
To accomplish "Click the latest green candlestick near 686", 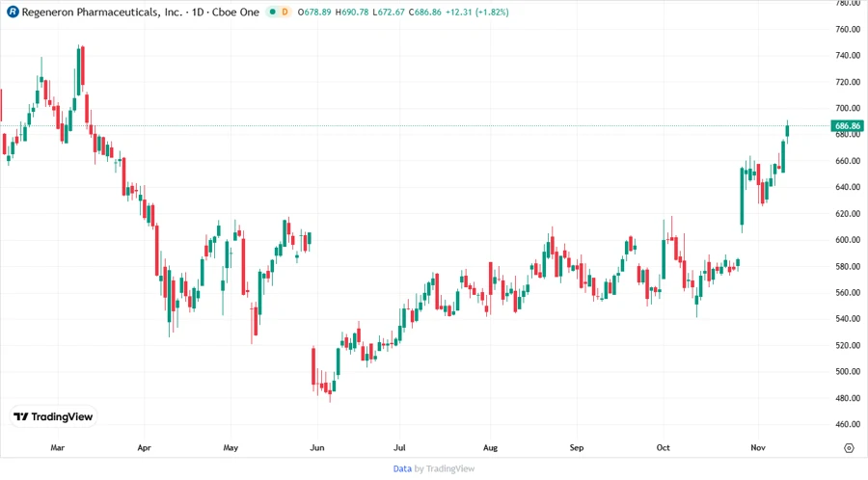I will (x=787, y=131).
